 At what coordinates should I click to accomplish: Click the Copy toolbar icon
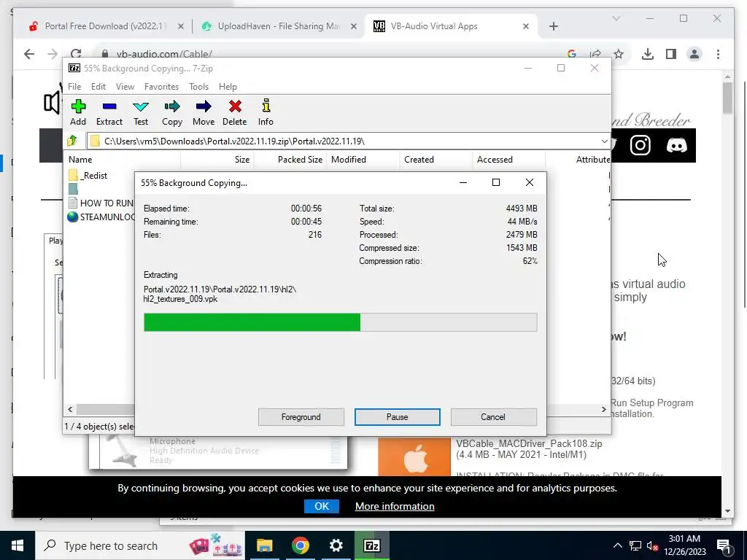click(x=172, y=112)
